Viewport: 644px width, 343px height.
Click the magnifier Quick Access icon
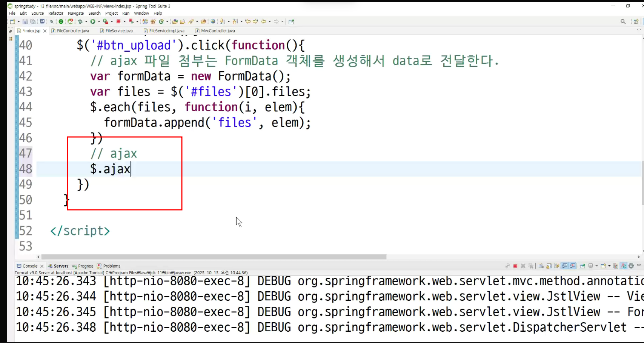[x=623, y=22]
